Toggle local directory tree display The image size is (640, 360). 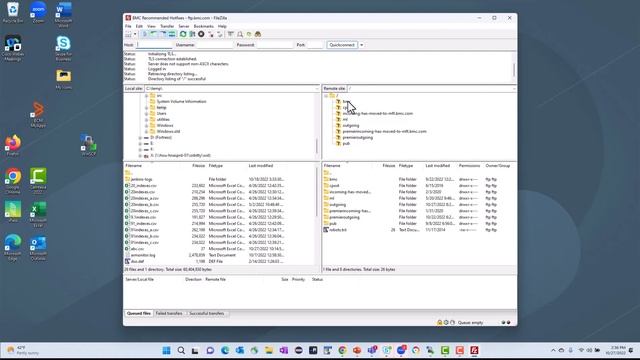153,34
